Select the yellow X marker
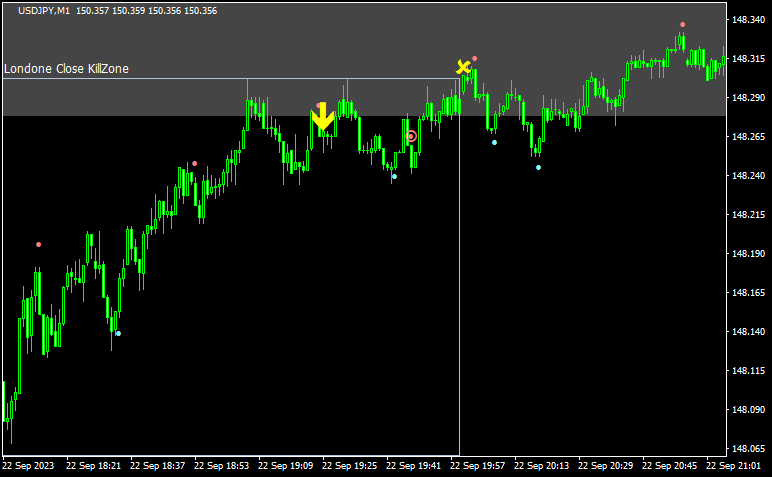Screen dimensions: 772x477 [x=463, y=67]
